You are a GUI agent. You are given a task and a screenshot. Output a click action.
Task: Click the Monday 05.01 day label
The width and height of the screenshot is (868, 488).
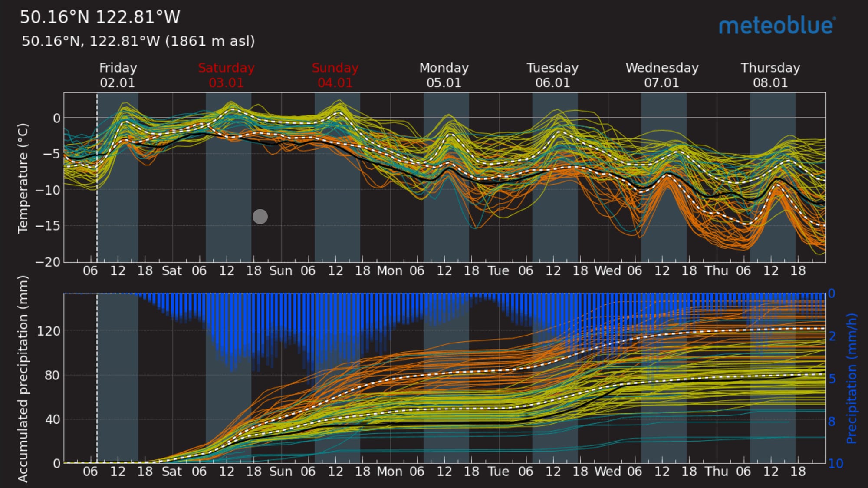(444, 75)
